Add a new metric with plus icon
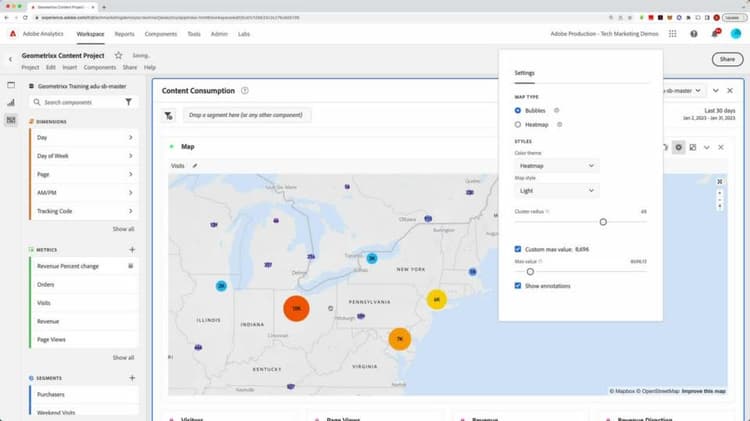The height and width of the screenshot is (421, 750). pyautogui.click(x=131, y=248)
